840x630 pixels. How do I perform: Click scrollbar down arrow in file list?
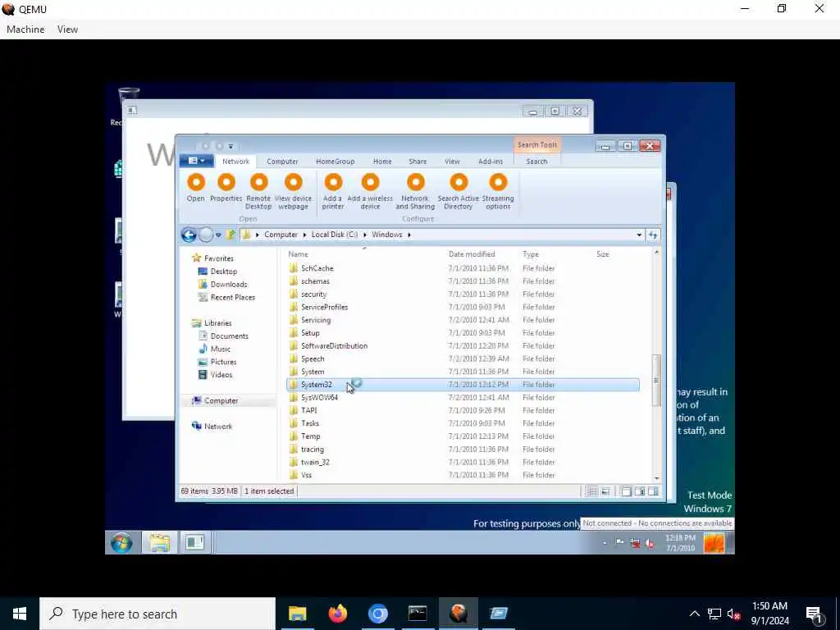tap(657, 478)
